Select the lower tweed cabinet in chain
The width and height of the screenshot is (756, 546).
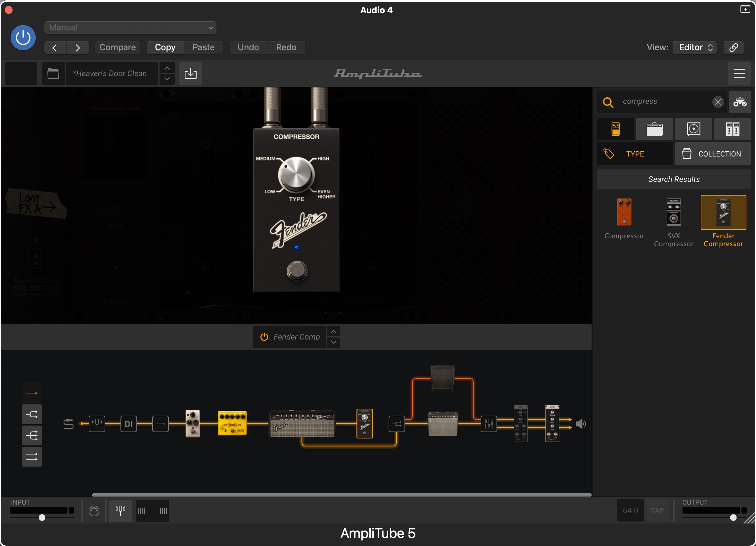443,424
